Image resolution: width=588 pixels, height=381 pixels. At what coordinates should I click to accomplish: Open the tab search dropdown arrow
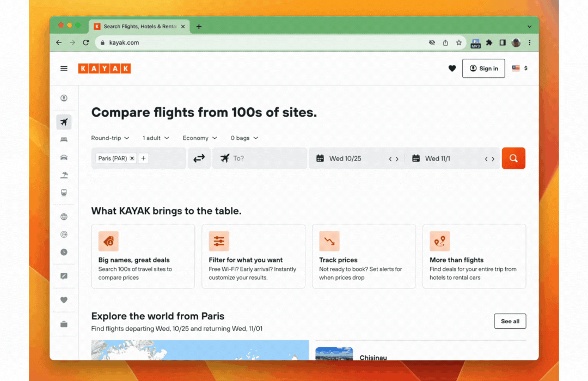(x=530, y=26)
